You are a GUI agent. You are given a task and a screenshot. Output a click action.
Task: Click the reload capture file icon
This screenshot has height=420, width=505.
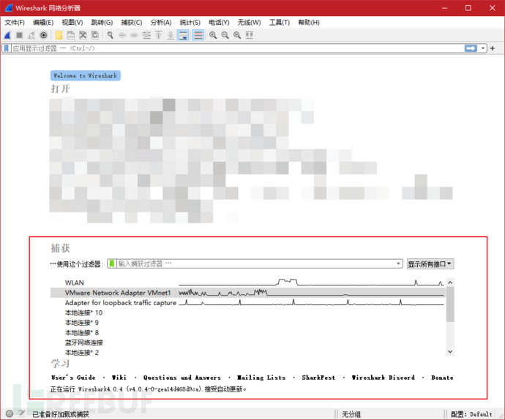click(95, 35)
